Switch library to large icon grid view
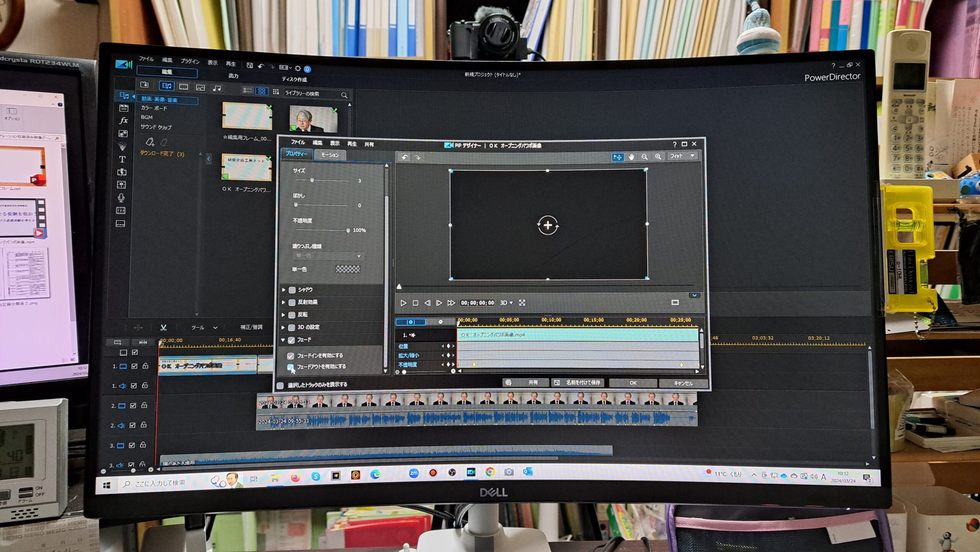Screen dimensions: 980x552 tap(262, 91)
